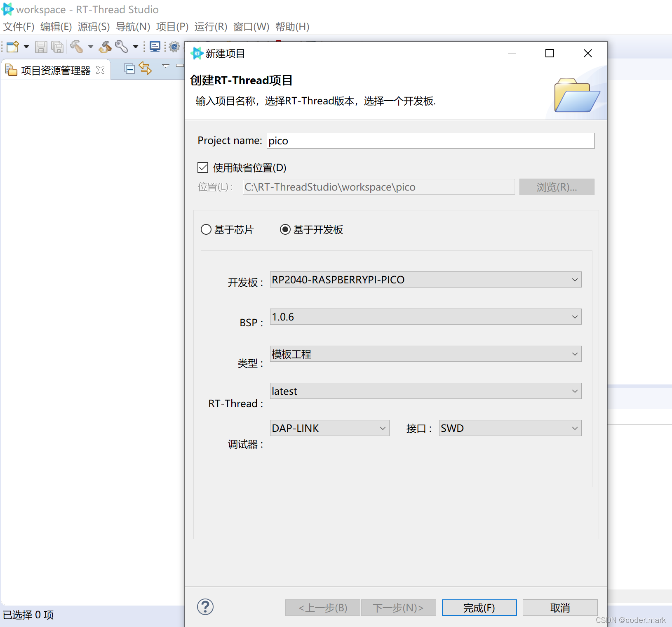Click the New wizard toolbar icon
Viewport: 672px width, 627px height.
pos(13,47)
